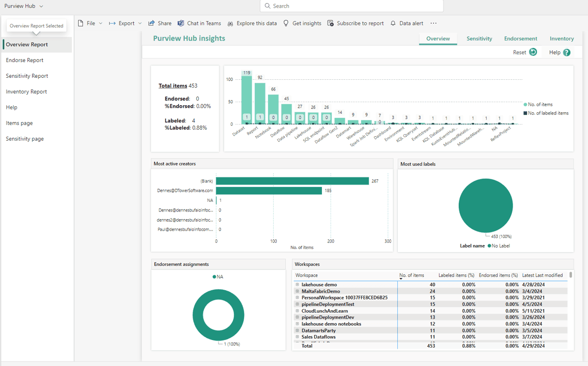Click the Reset button label
The width and height of the screenshot is (588, 366).
[519, 52]
